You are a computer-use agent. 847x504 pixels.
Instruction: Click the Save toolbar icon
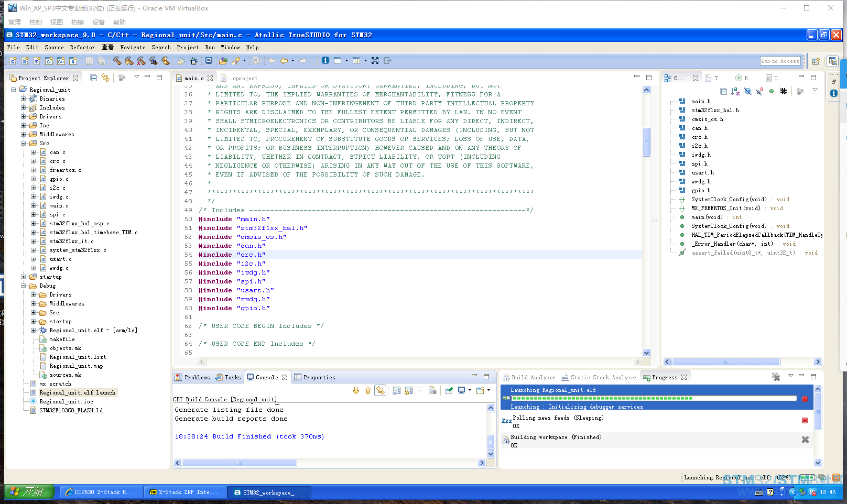pos(89,61)
